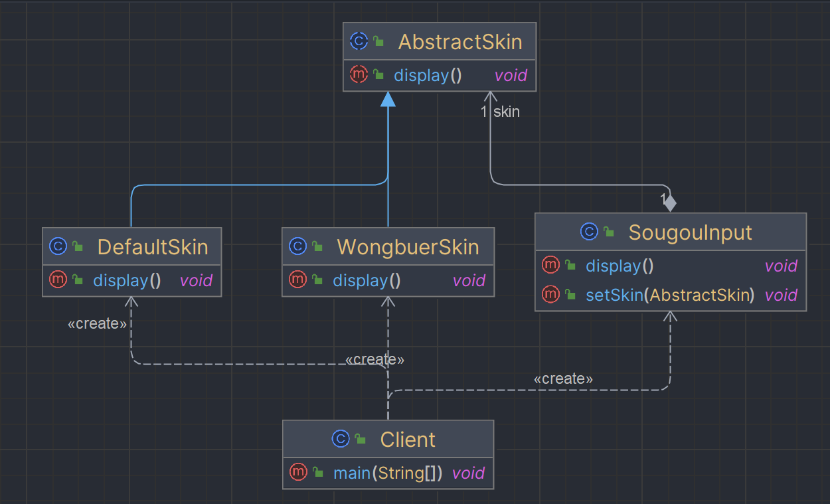Click the method icon of SougouInput display()
The width and height of the screenshot is (830, 504).
pos(550,266)
